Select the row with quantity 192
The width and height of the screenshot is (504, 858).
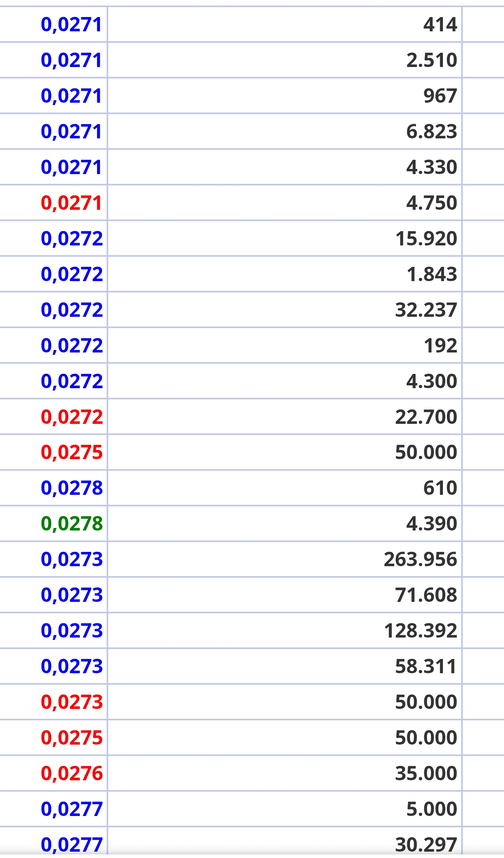click(252, 345)
